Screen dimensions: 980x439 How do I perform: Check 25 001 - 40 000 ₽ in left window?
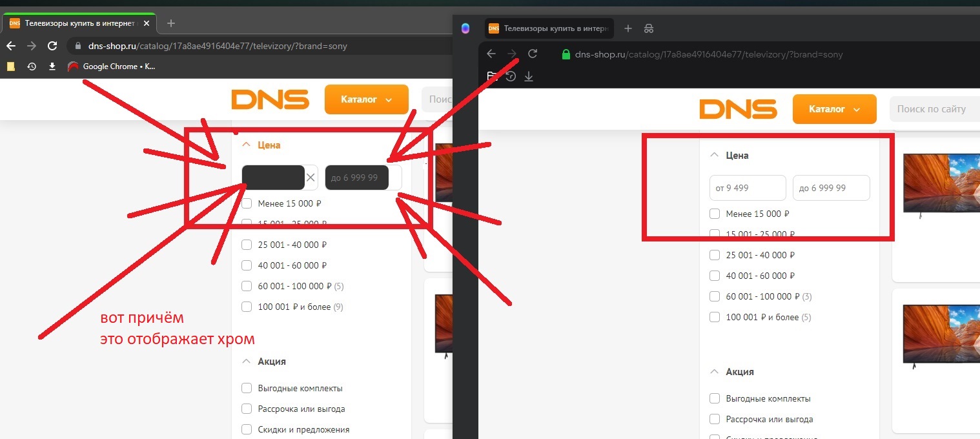click(246, 245)
